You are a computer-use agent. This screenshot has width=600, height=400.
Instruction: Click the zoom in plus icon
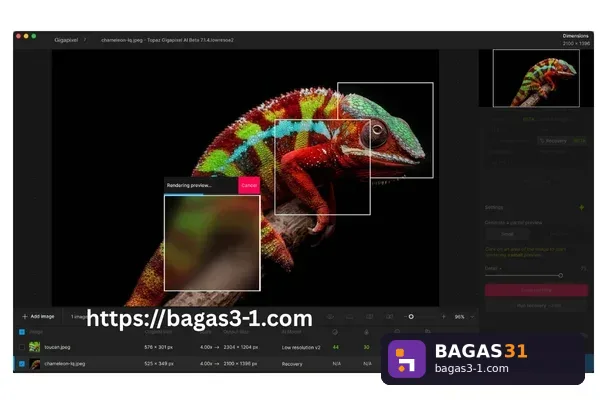click(443, 317)
